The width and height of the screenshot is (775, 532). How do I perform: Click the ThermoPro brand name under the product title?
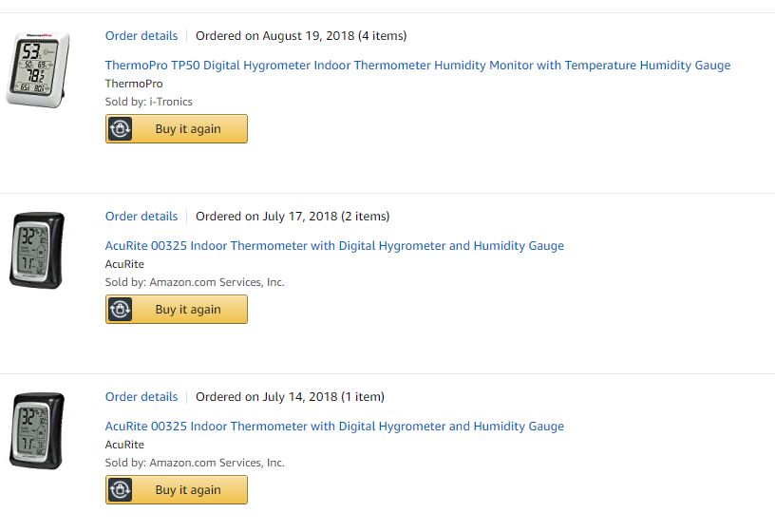pos(134,84)
